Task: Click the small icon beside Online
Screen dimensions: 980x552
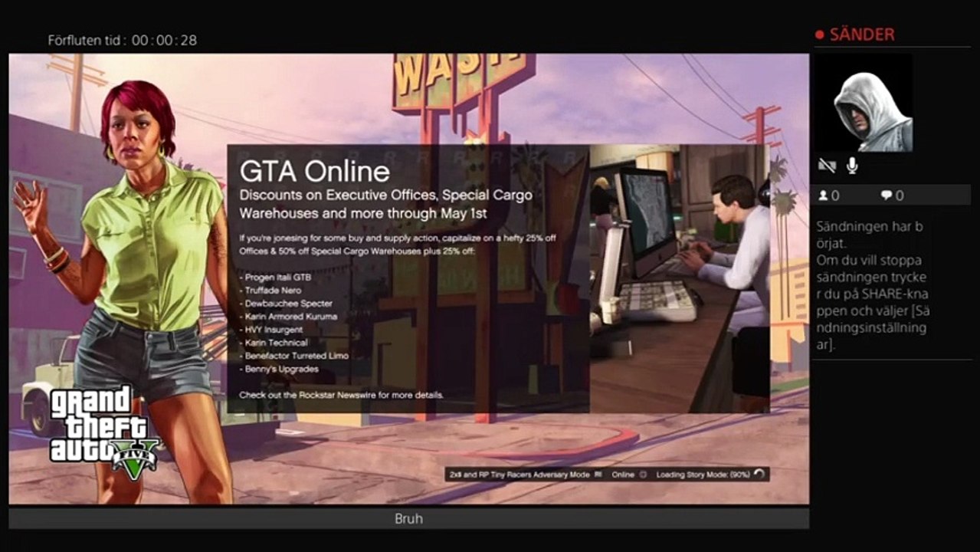Action: [643, 475]
